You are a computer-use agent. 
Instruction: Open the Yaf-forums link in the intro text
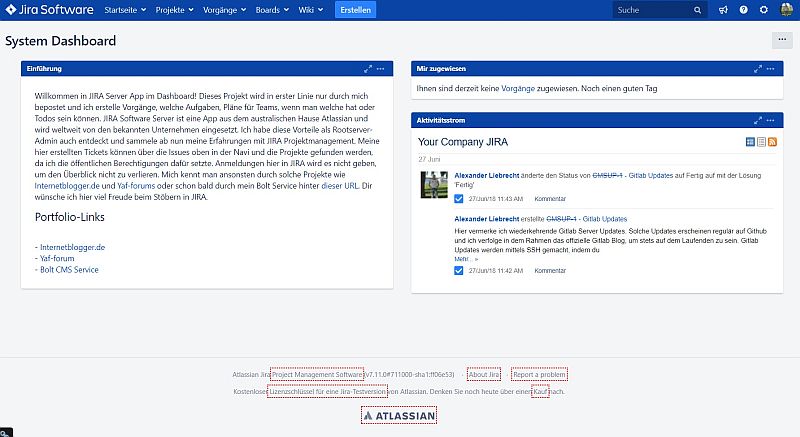[x=136, y=186]
